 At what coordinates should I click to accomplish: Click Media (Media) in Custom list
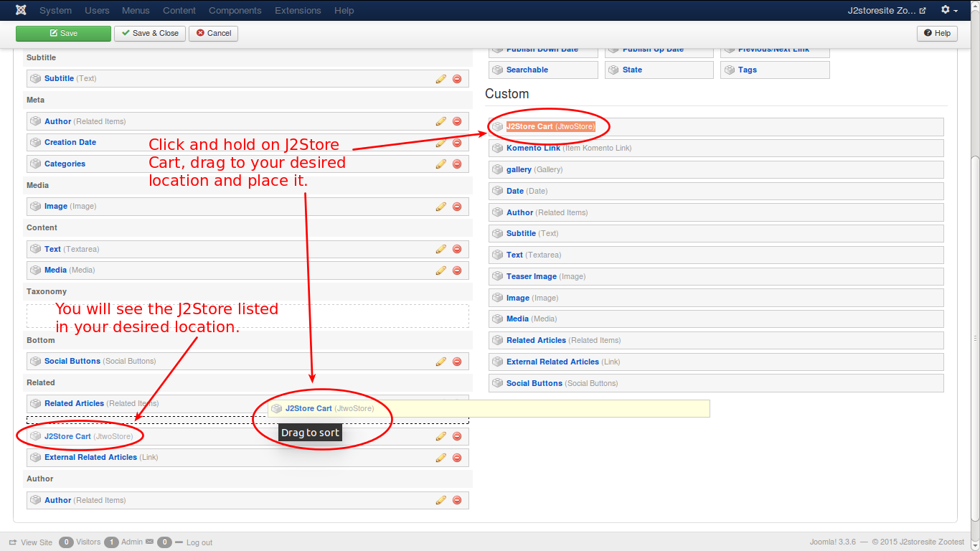(716, 319)
